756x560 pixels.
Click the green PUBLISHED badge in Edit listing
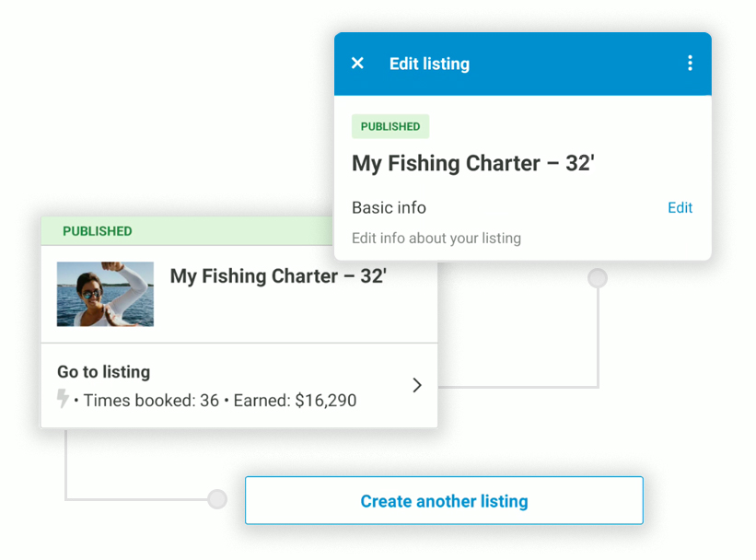[390, 127]
